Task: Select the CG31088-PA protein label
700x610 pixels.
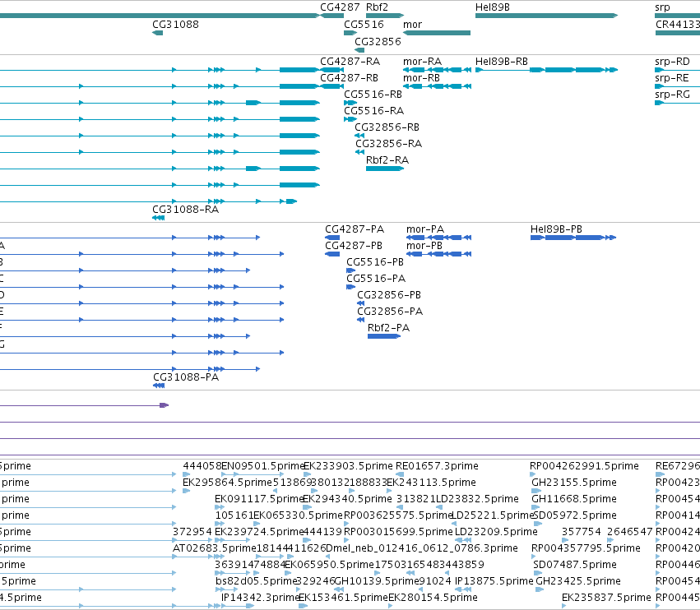Action: 186,377
